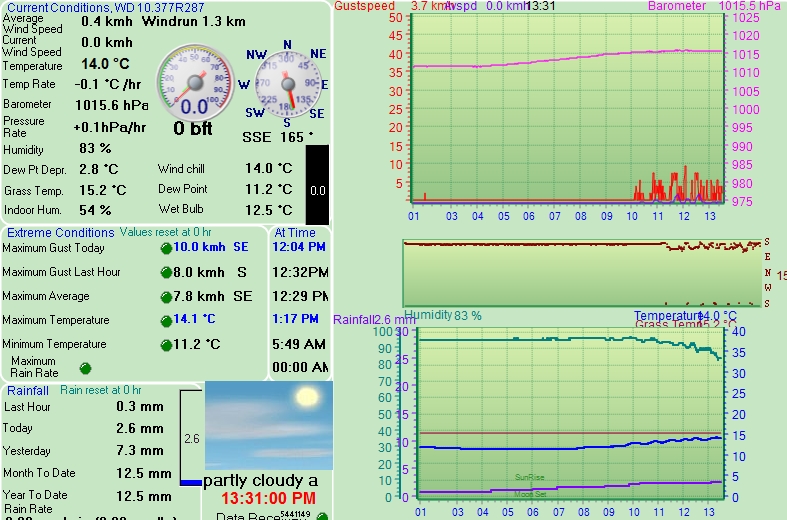Viewport: 787px width, 520px height.
Task: Click green indicator beside Maximum Gust Last Hour
Action: 166,272
